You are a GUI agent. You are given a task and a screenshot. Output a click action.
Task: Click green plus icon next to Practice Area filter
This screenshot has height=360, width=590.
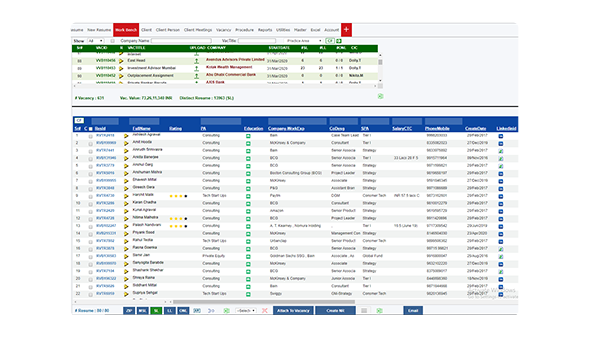[339, 41]
